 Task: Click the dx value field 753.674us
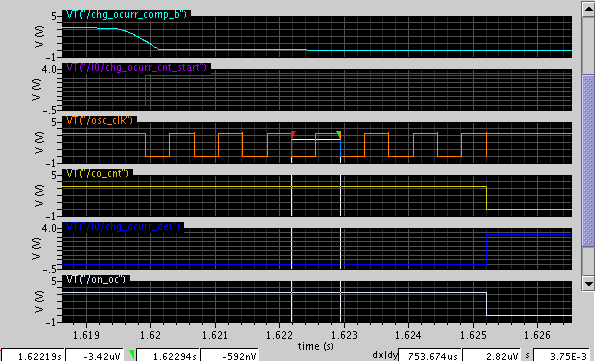pyautogui.click(x=430, y=355)
